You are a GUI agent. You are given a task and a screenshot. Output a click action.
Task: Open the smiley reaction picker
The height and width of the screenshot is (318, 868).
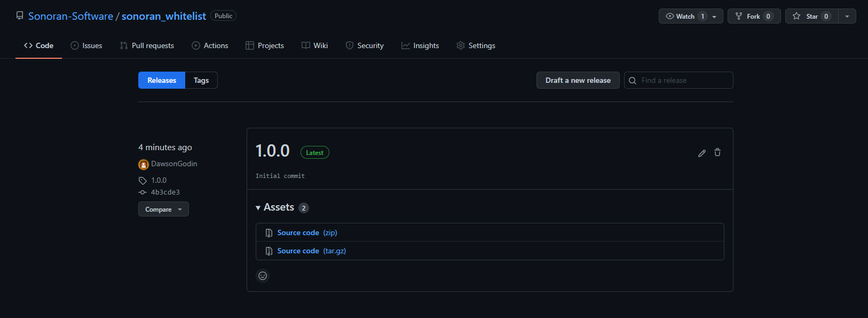click(263, 276)
